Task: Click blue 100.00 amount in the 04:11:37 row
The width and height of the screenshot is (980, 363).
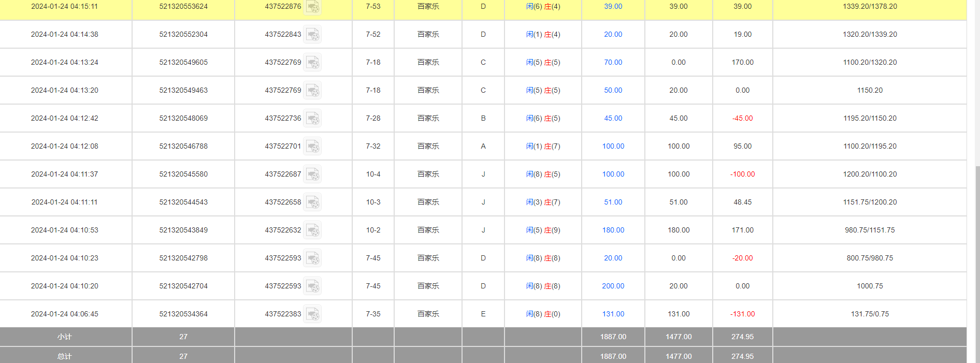Action: click(x=613, y=174)
